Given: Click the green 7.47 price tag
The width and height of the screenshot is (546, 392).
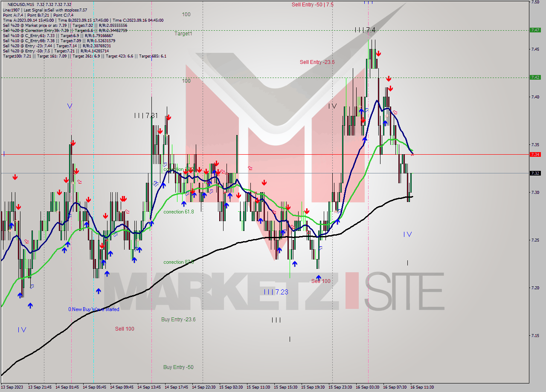Looking at the screenshot, I should coord(535,30).
